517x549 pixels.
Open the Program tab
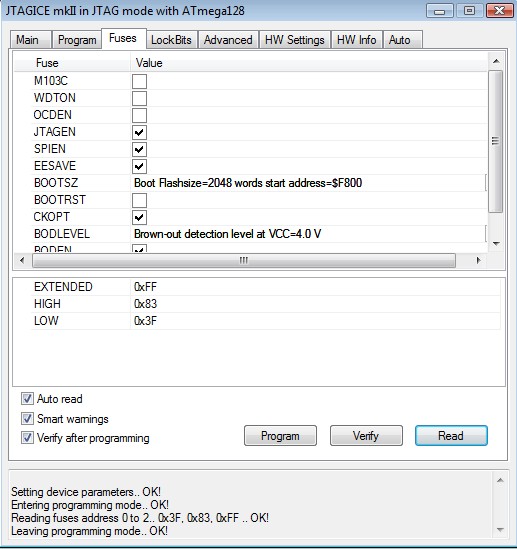[77, 40]
